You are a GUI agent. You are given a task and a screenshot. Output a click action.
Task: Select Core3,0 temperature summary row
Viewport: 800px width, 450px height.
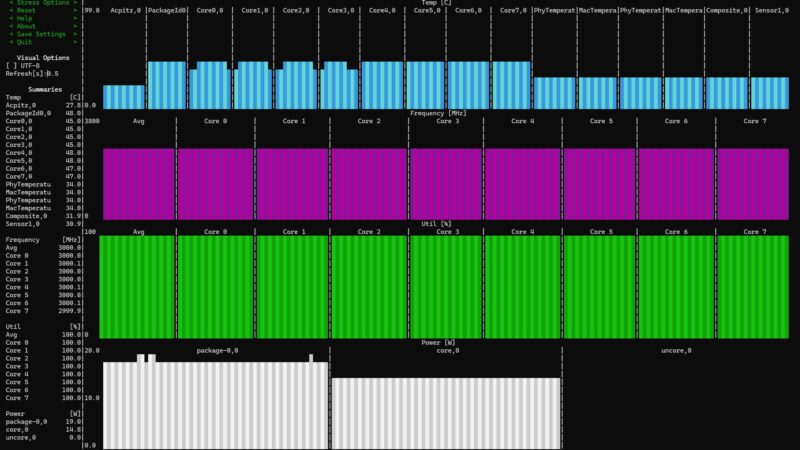click(x=43, y=145)
